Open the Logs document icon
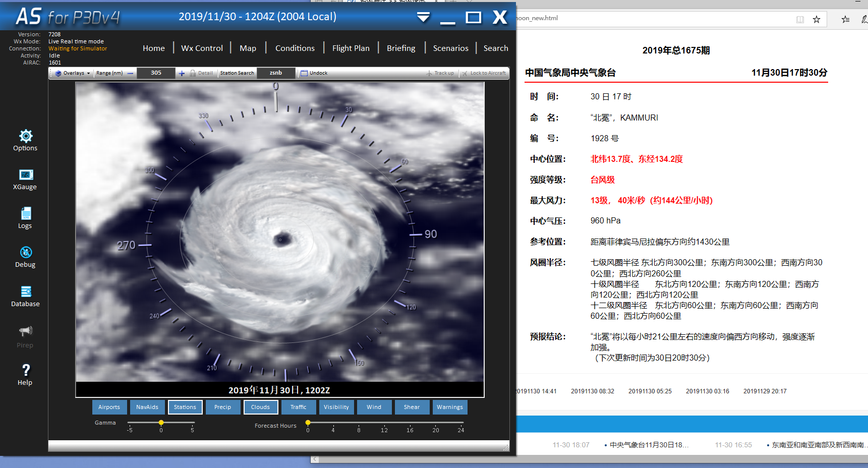868x468 pixels. [26, 213]
